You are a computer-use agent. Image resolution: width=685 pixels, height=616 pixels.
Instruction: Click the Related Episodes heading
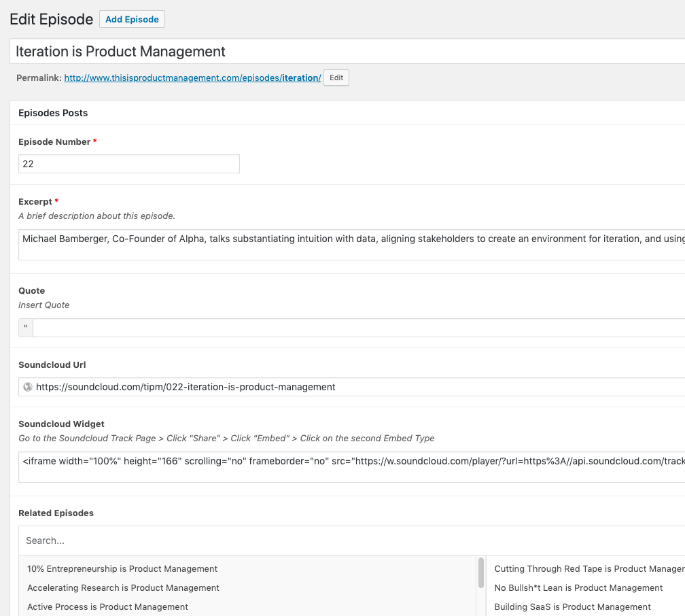coord(56,513)
